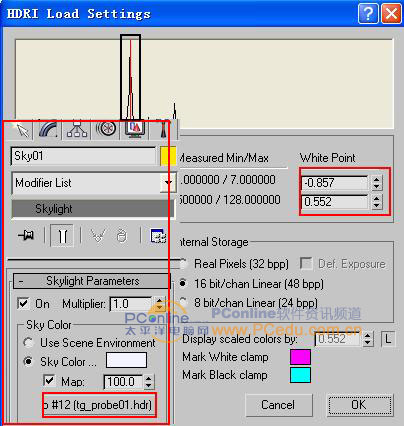Click Make Unique icon
This screenshot has height=426, width=404.
click(x=98, y=236)
